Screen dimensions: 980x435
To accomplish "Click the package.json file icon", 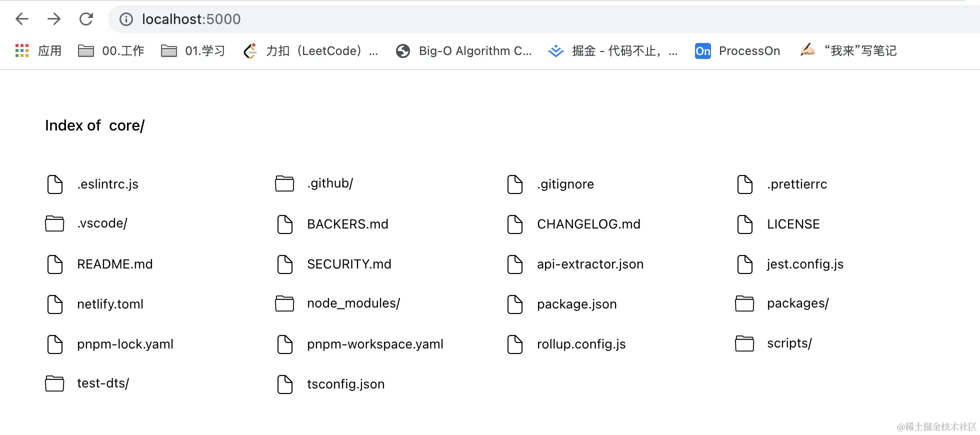I will 514,304.
